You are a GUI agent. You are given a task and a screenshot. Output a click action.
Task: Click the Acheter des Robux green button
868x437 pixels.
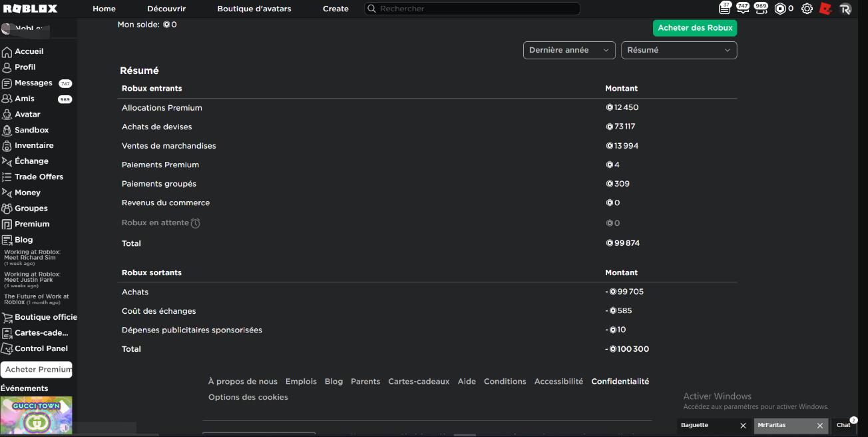pos(695,28)
